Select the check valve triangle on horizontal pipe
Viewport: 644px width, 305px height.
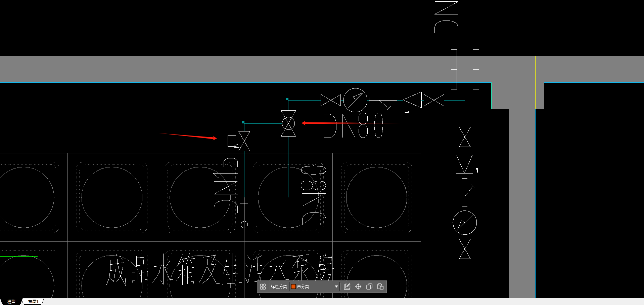[x=412, y=100]
